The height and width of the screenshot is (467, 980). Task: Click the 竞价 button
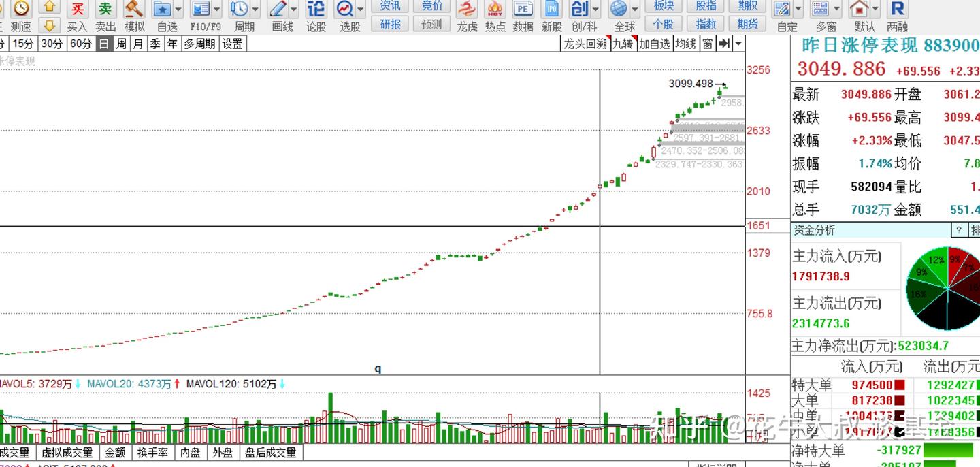[x=432, y=6]
